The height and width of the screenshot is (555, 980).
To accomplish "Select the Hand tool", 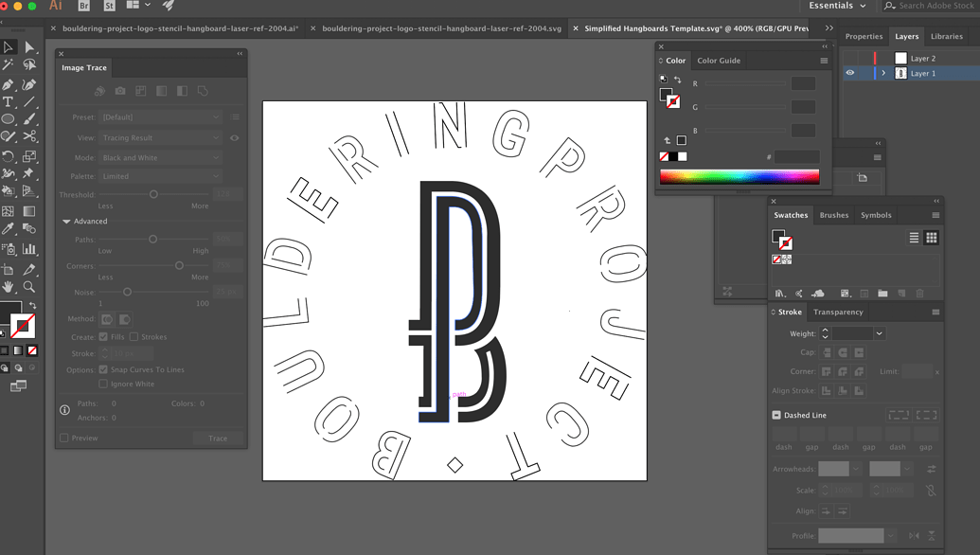I will pos(9,287).
